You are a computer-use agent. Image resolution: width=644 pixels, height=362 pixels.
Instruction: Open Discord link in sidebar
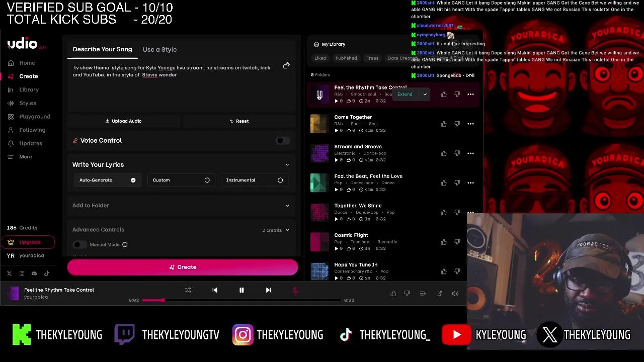pyautogui.click(x=34, y=274)
